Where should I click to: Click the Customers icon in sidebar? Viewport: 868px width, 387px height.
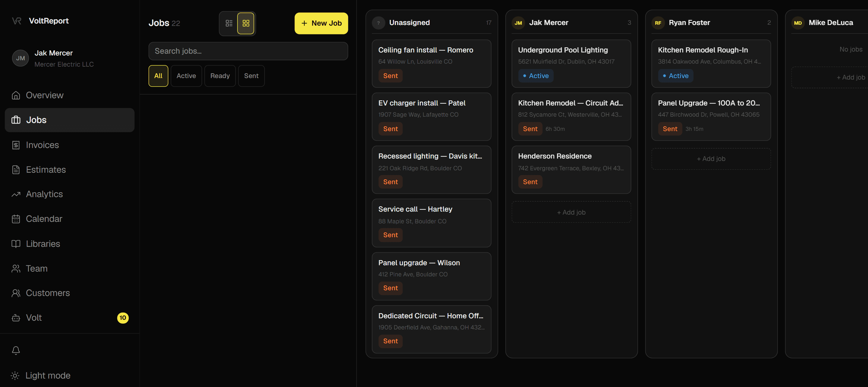click(x=16, y=293)
